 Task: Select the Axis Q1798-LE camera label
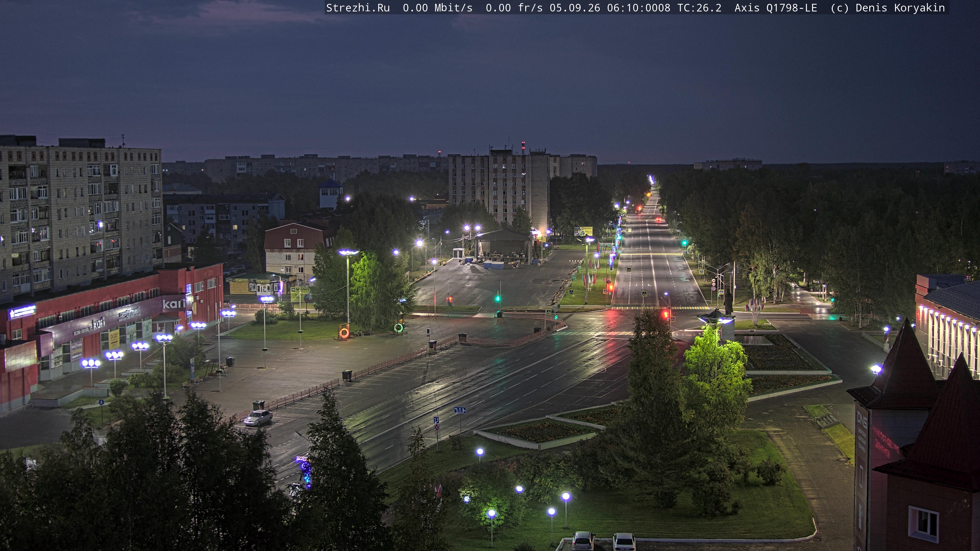pyautogui.click(x=776, y=8)
